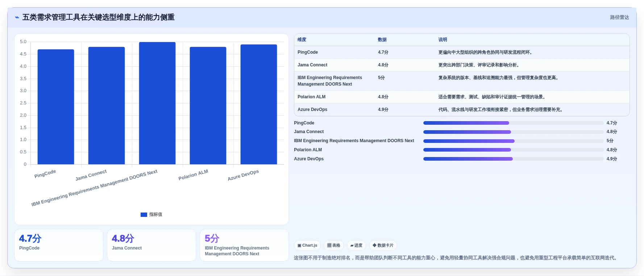
Task: Click the Azure DevOps x-axis label
Action: click(x=243, y=175)
